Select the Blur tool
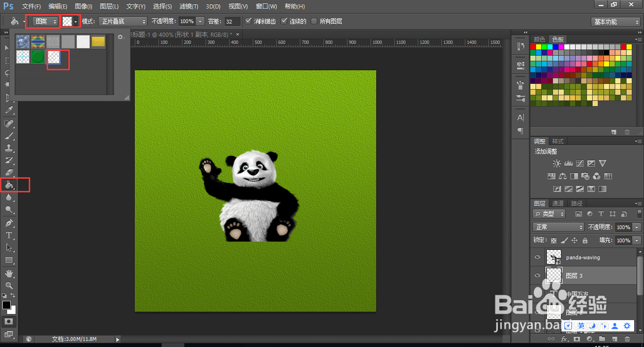644x347 pixels. coord(8,198)
